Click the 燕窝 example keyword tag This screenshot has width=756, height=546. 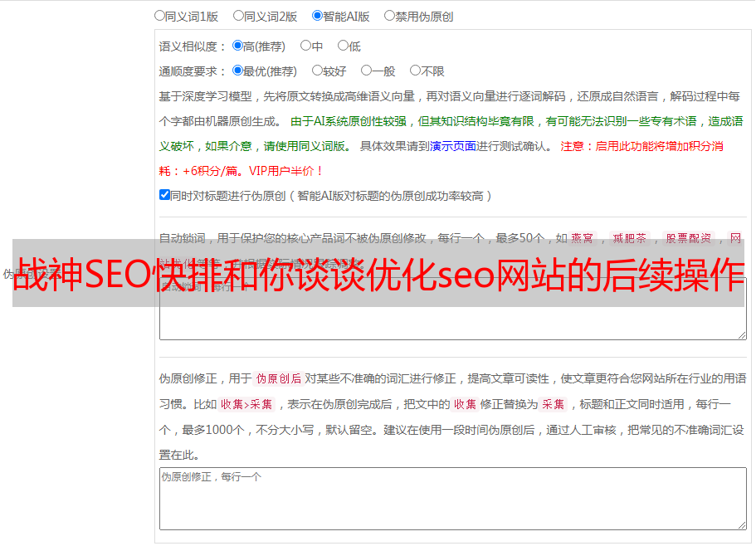(x=582, y=238)
